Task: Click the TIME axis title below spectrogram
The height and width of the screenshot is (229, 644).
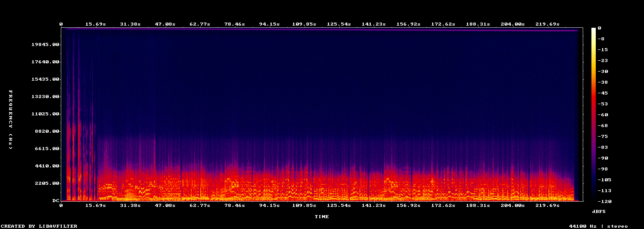Action: (322, 216)
